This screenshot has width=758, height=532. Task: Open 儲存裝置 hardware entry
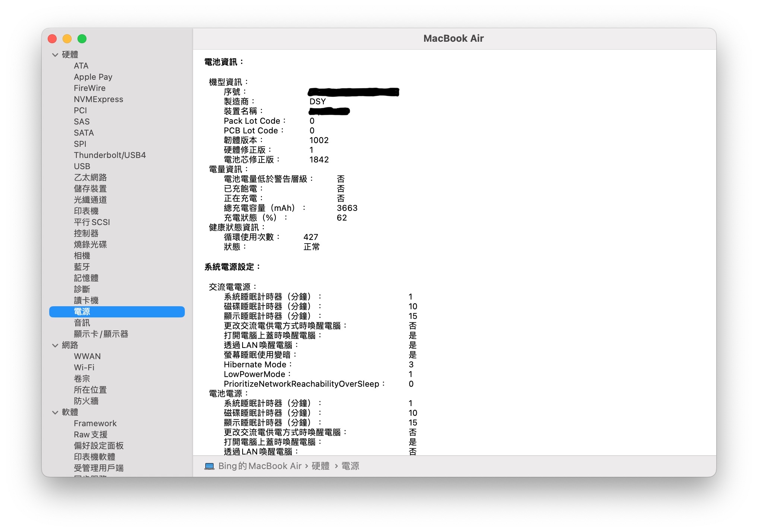[91, 189]
